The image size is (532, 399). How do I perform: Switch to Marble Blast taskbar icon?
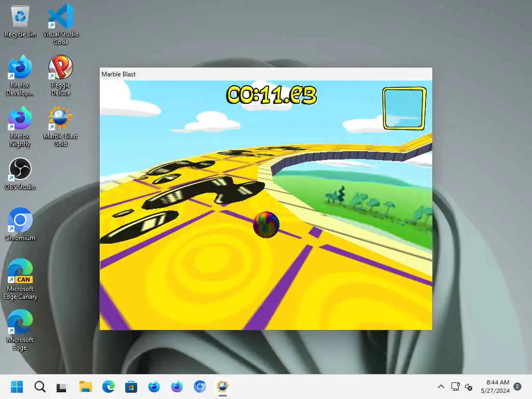tap(222, 387)
